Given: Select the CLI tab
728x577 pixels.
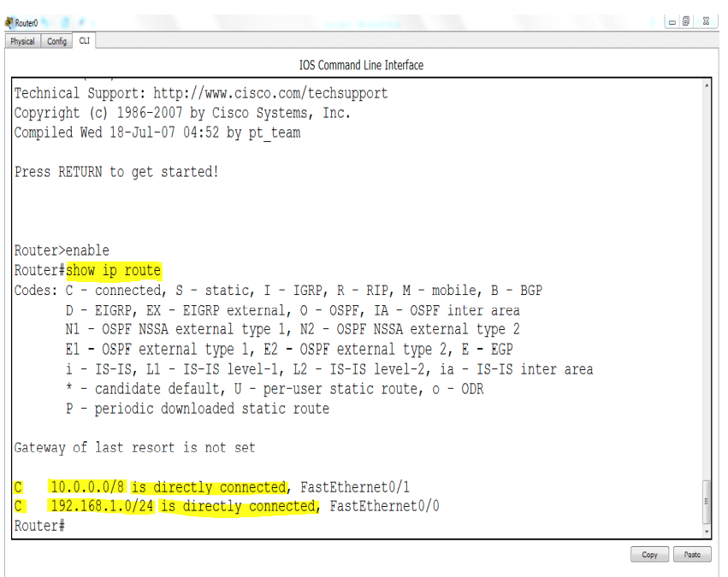Looking at the screenshot, I should (x=84, y=40).
